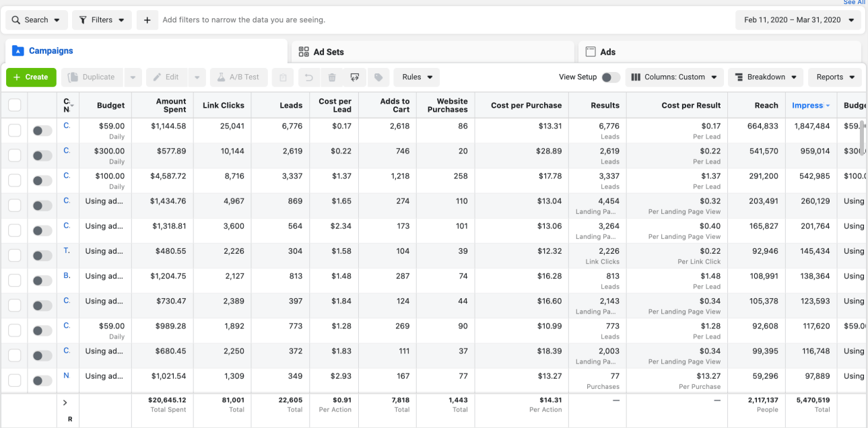Click the green Create button
This screenshot has width=868, height=428.
[x=31, y=77]
